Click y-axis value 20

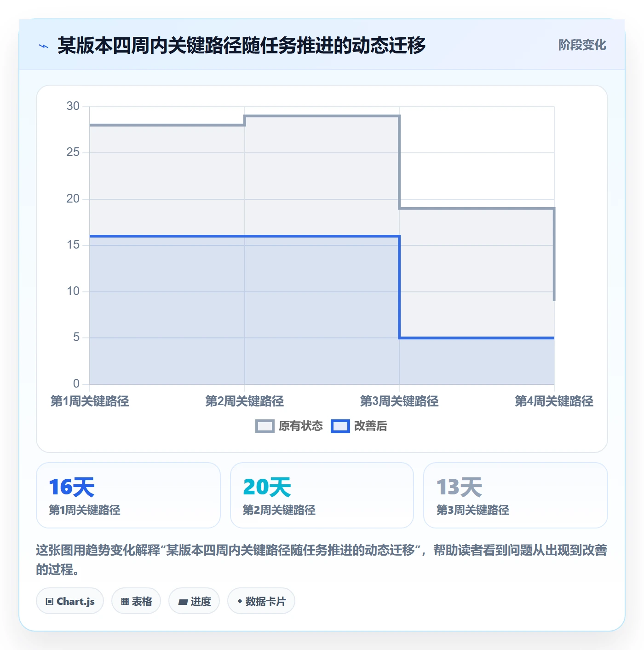tap(73, 199)
